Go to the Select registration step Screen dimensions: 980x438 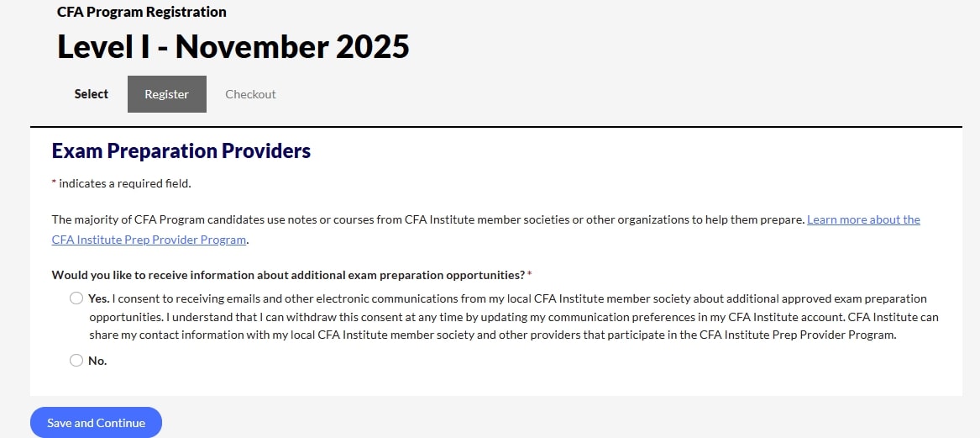pos(92,94)
